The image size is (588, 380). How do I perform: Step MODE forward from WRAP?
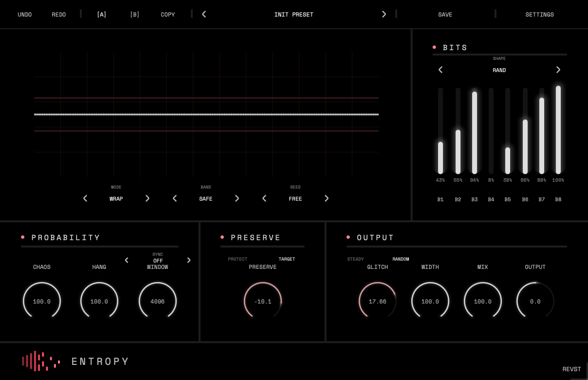[147, 198]
